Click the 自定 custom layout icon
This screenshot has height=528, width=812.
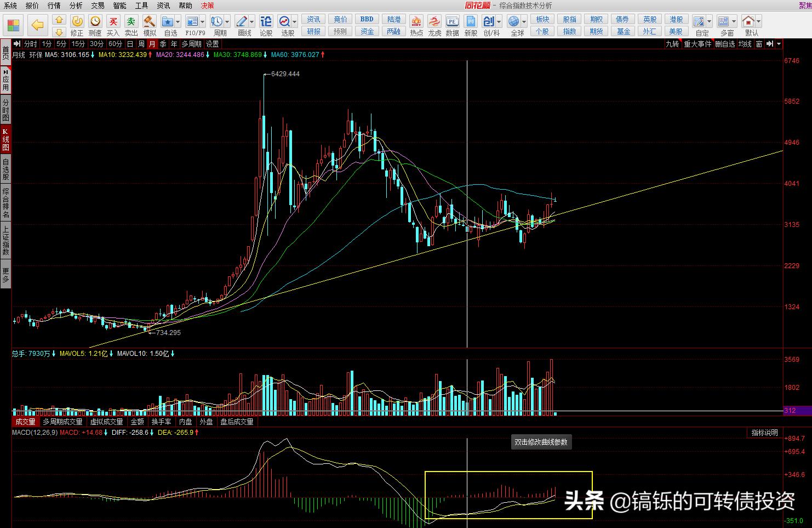coord(699,21)
